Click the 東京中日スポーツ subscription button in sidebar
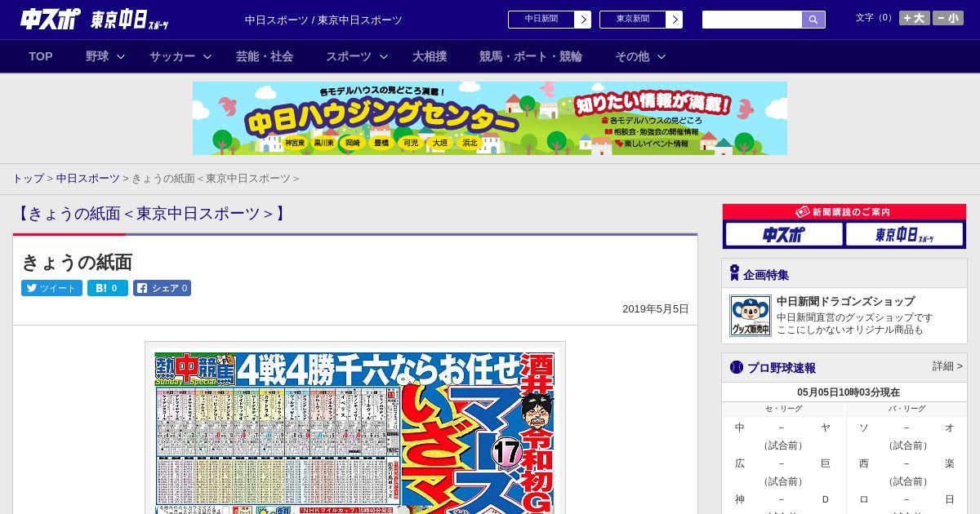The image size is (980, 514). (x=904, y=234)
